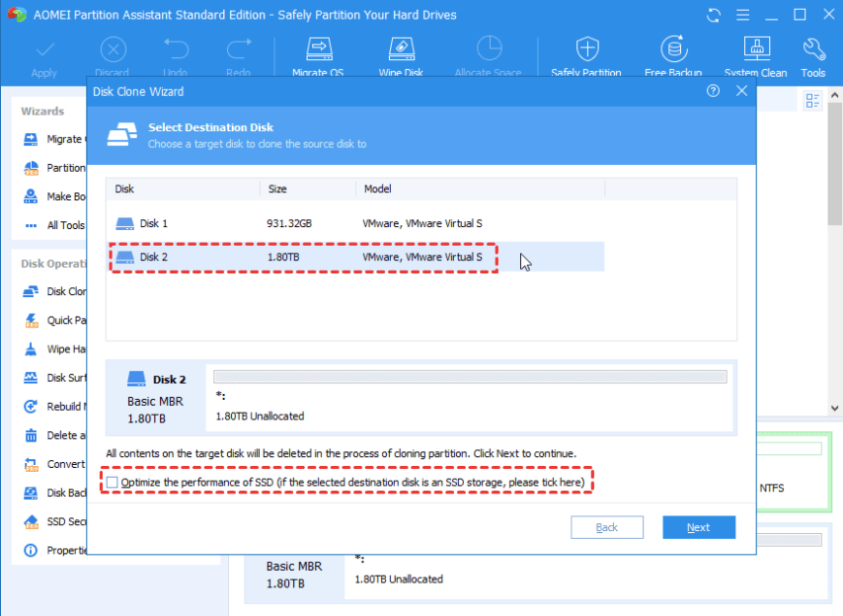Viewport: 843px width, 616px height.
Task: Click the Back button
Action: (x=607, y=527)
